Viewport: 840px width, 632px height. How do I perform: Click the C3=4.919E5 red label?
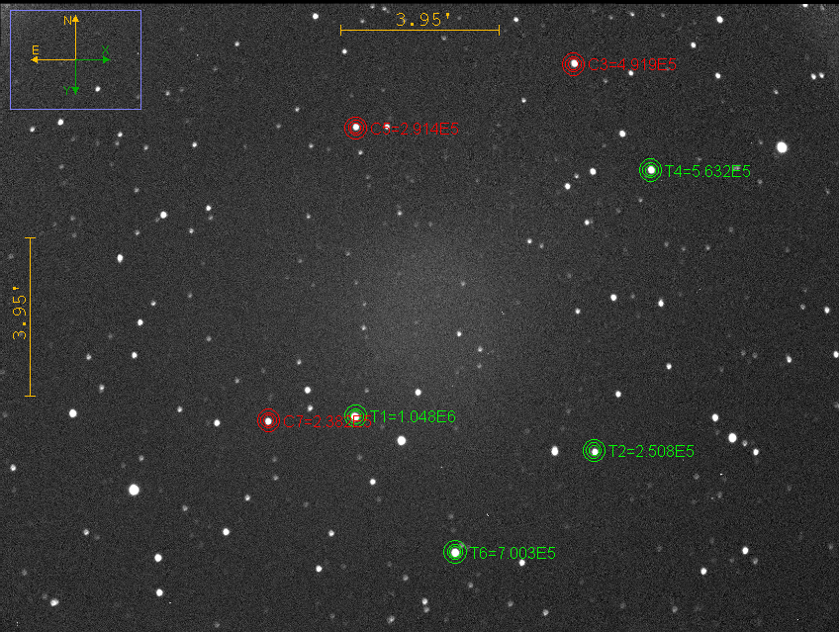(x=633, y=65)
